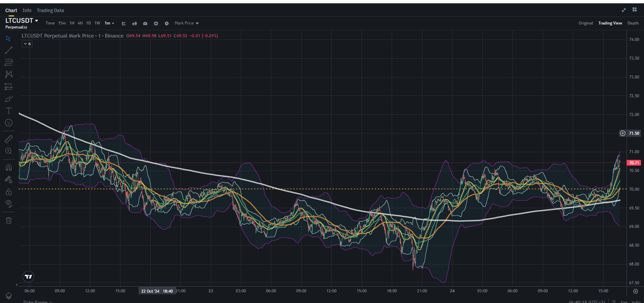Image resolution: width=644 pixels, height=303 pixels.
Task: Take a chart snapshot with camera icon
Action: coord(145,23)
